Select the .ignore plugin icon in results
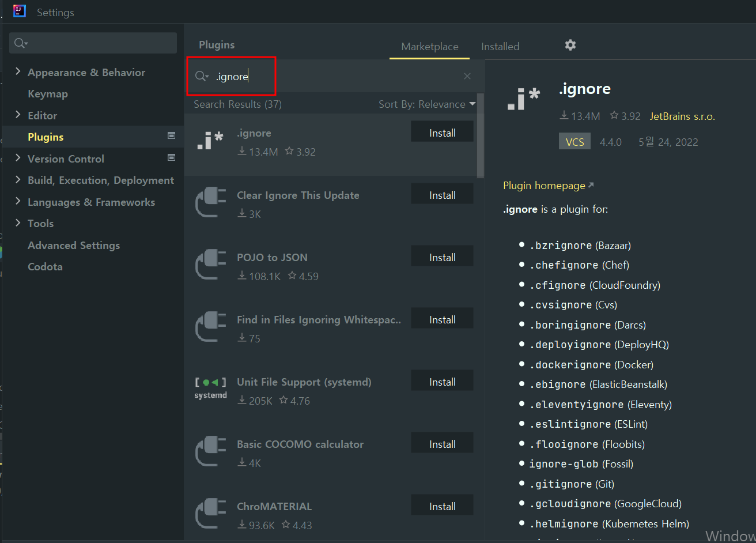 tap(210, 141)
